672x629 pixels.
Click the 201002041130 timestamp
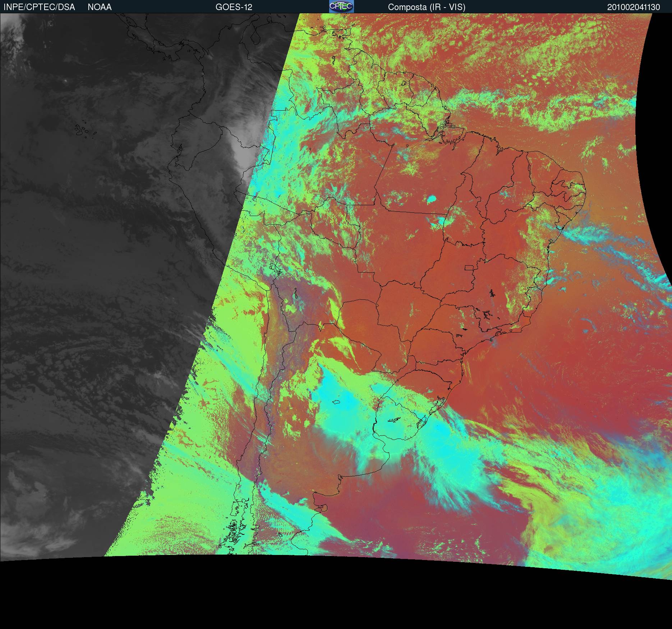(633, 7)
